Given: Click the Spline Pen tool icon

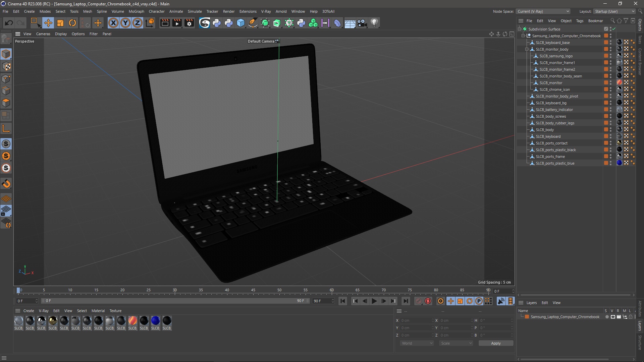Looking at the screenshot, I should pyautogui.click(x=253, y=23).
